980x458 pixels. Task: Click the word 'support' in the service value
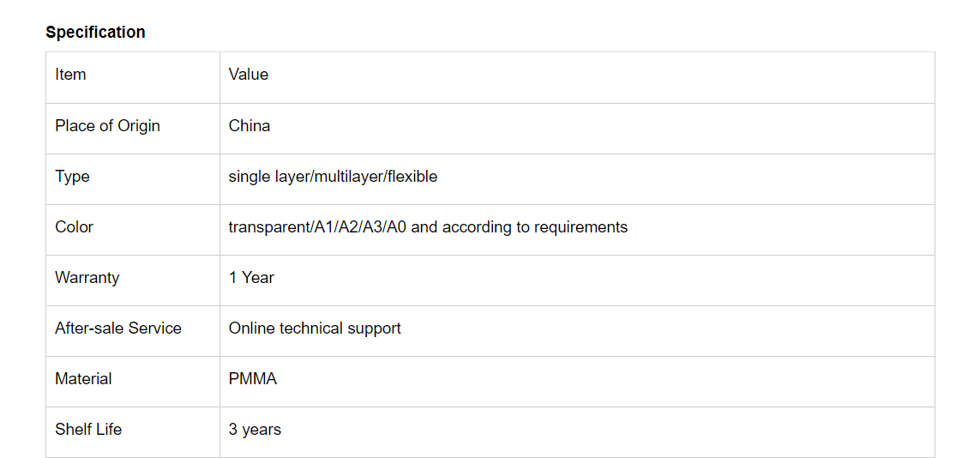(x=375, y=328)
